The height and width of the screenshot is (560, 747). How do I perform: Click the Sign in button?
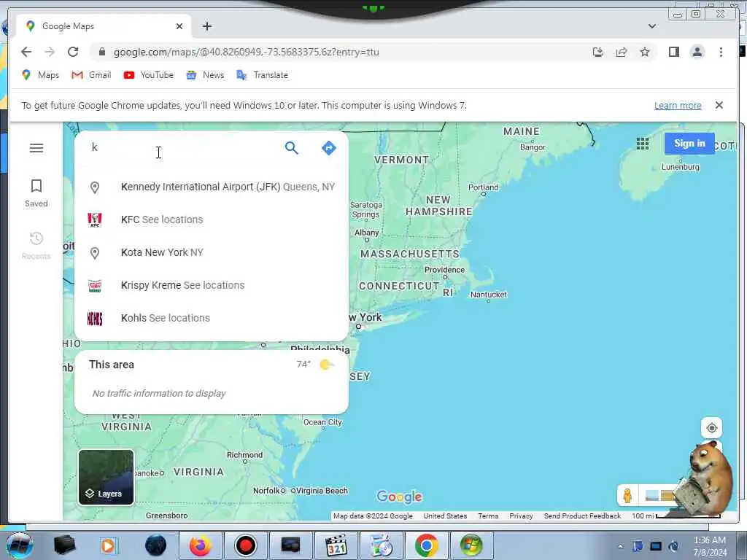tap(689, 144)
